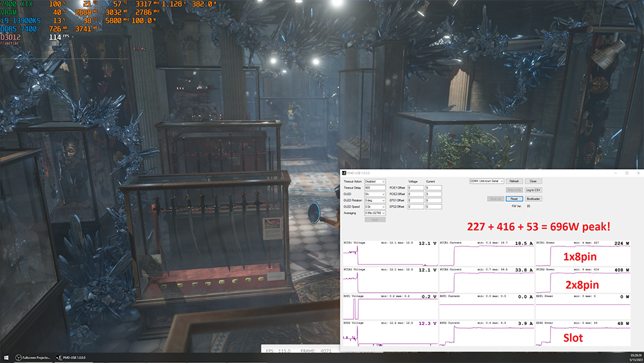Click the DDR5 7400 overlay label
This screenshot has height=363, width=644.
click(19, 29)
